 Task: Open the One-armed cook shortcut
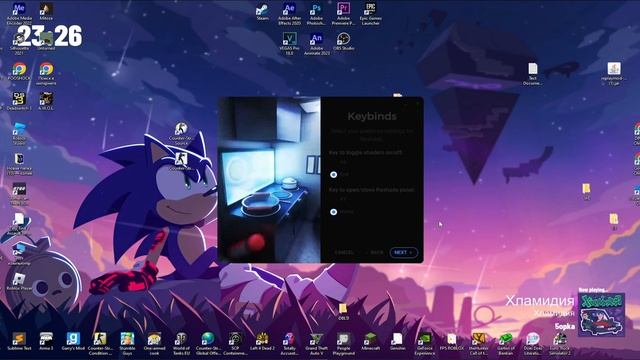[x=154, y=344]
